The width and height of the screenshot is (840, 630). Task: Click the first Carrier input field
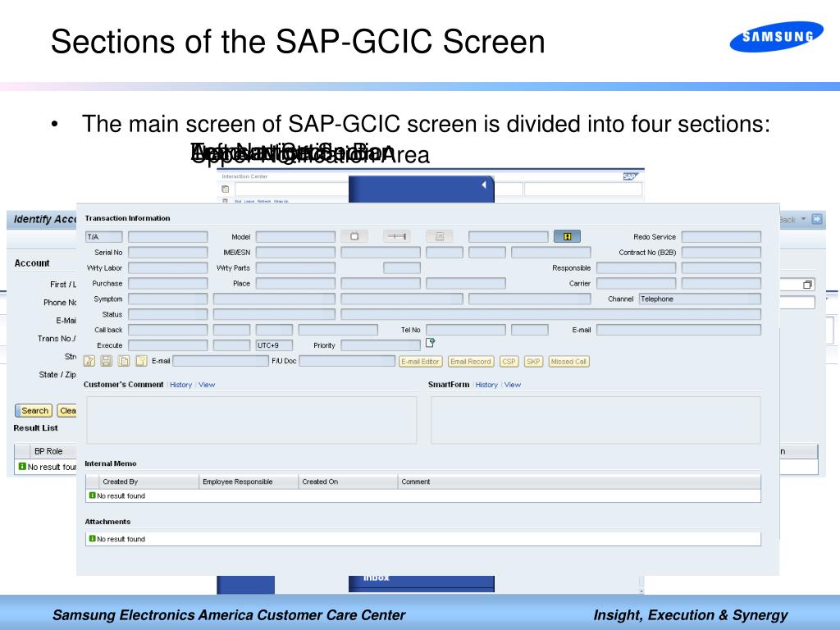pyautogui.click(x=636, y=283)
